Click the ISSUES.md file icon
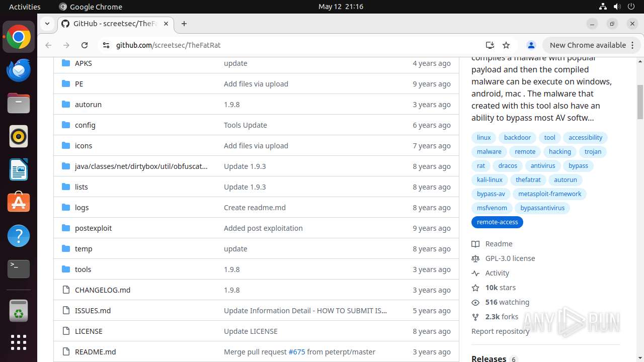 [65, 310]
